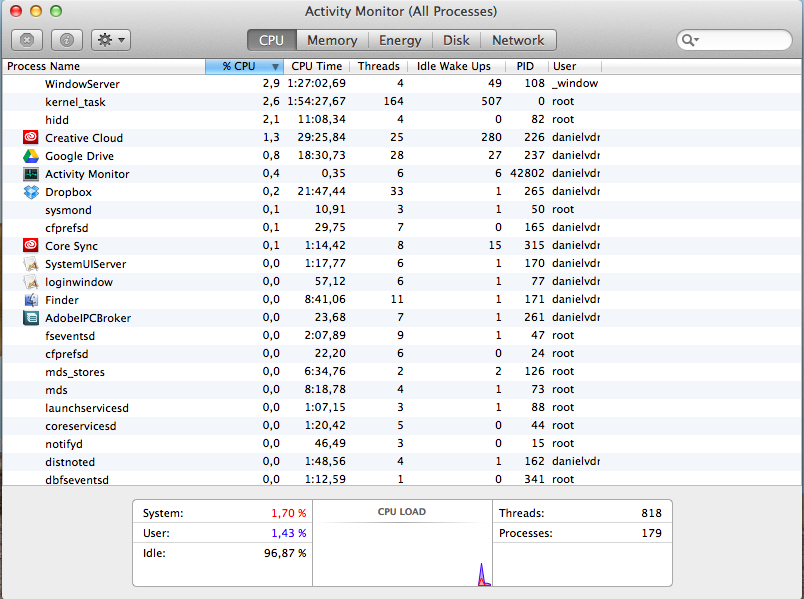Image resolution: width=804 pixels, height=599 pixels.
Task: Click the Google Drive process name
Action: pyautogui.click(x=79, y=156)
